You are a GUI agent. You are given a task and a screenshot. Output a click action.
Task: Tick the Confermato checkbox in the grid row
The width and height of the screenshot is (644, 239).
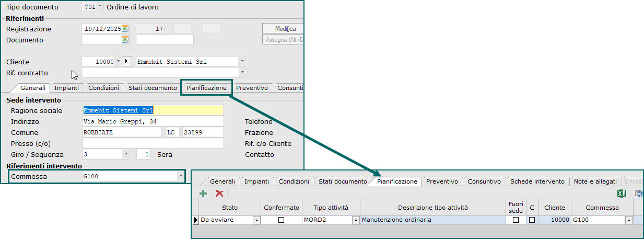click(281, 220)
